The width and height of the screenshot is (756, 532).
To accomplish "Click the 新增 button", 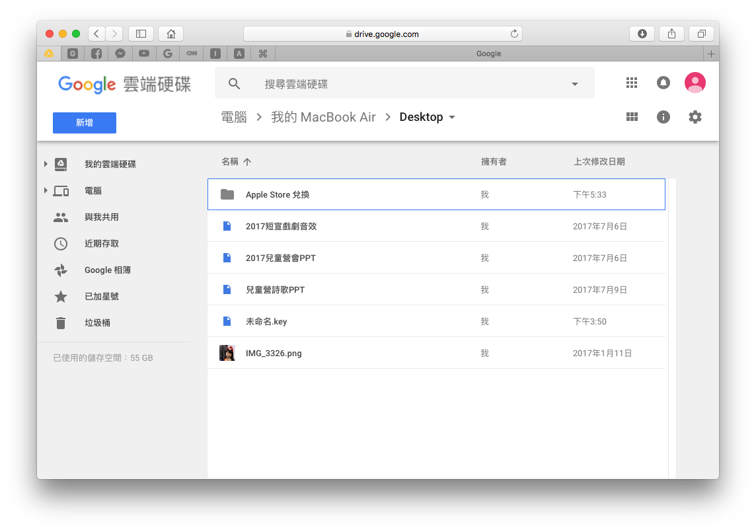I will (85, 122).
